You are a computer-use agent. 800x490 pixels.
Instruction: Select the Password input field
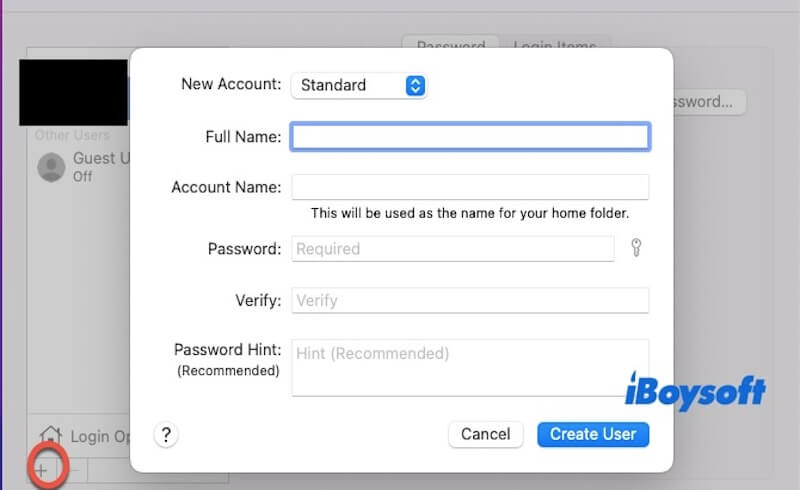[x=452, y=249]
